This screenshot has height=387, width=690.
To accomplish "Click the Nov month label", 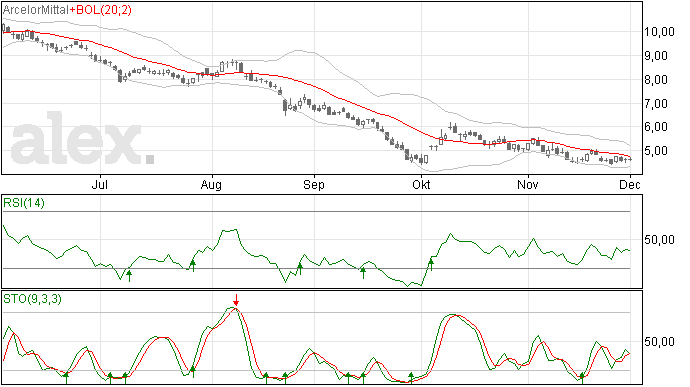I will click(x=528, y=184).
